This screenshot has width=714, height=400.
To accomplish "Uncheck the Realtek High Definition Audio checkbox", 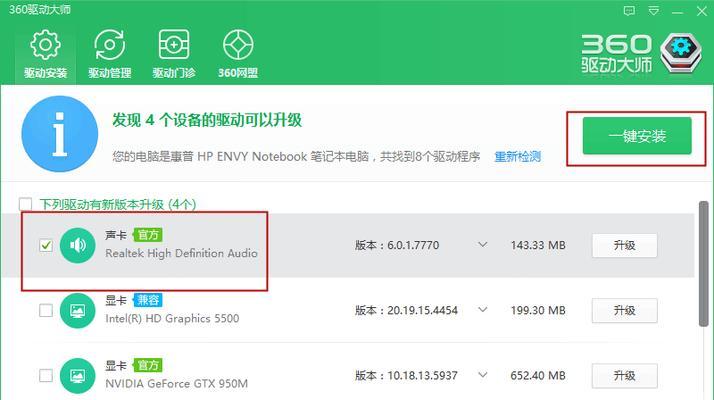I will pyautogui.click(x=46, y=246).
